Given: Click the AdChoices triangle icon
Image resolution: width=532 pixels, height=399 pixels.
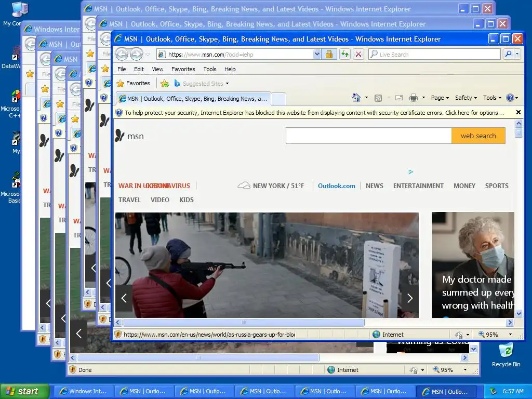Looking at the screenshot, I should (410, 172).
